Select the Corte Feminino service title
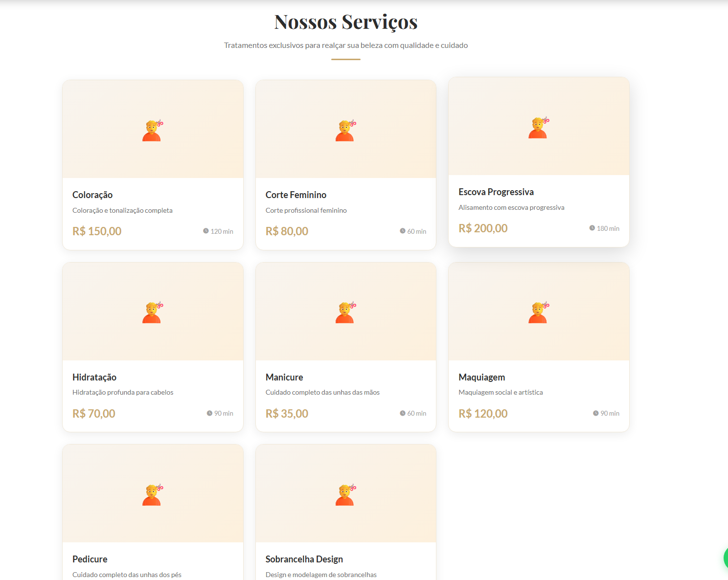Viewport: 728px width, 580px height. 296,195
